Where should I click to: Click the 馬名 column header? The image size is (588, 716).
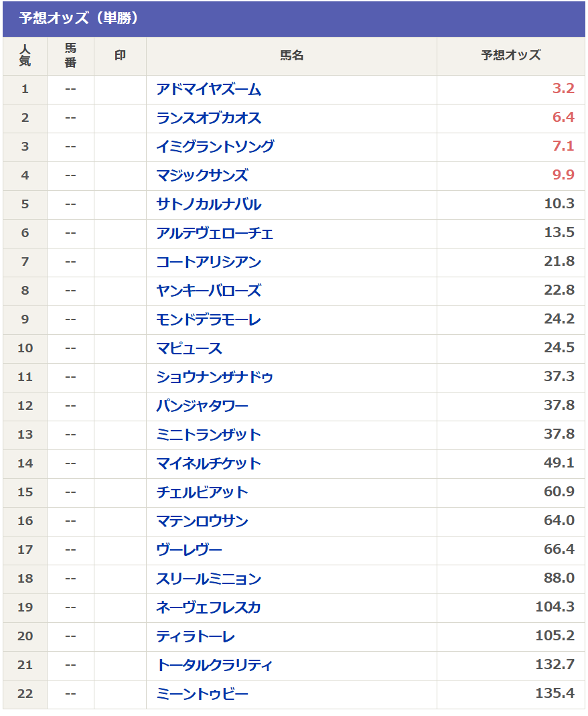[292, 56]
